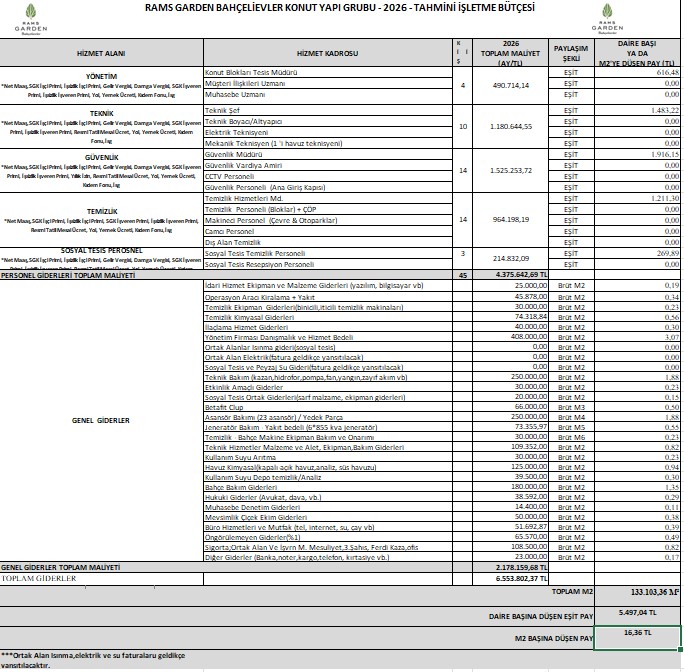Select Bahçe Bakım Giderleri cell
The width and height of the screenshot is (684, 672).
click(328, 487)
